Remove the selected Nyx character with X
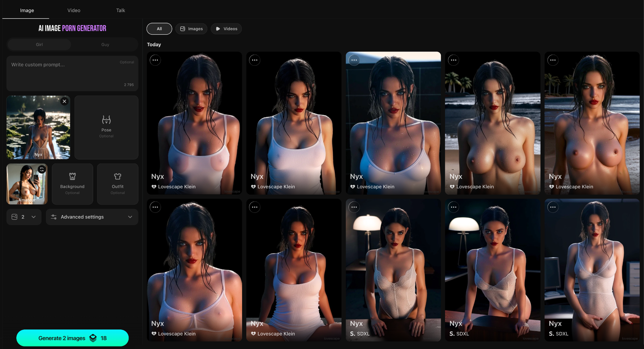 [64, 101]
